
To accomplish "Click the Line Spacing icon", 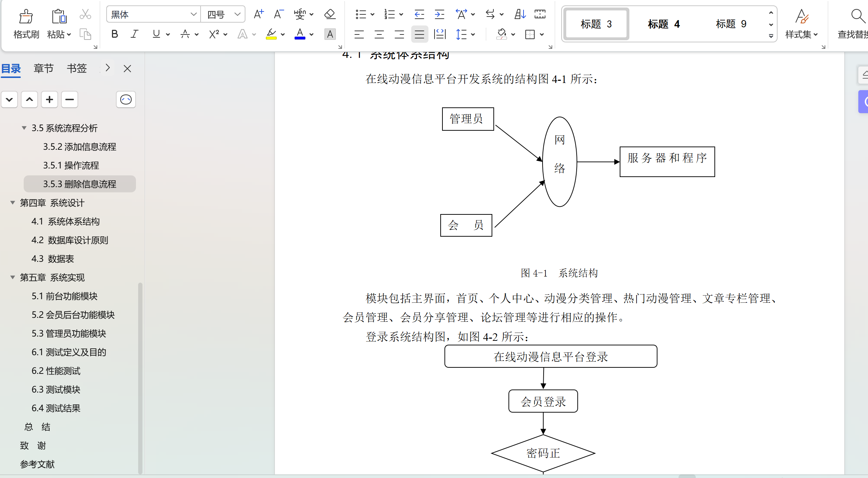I will click(x=461, y=34).
